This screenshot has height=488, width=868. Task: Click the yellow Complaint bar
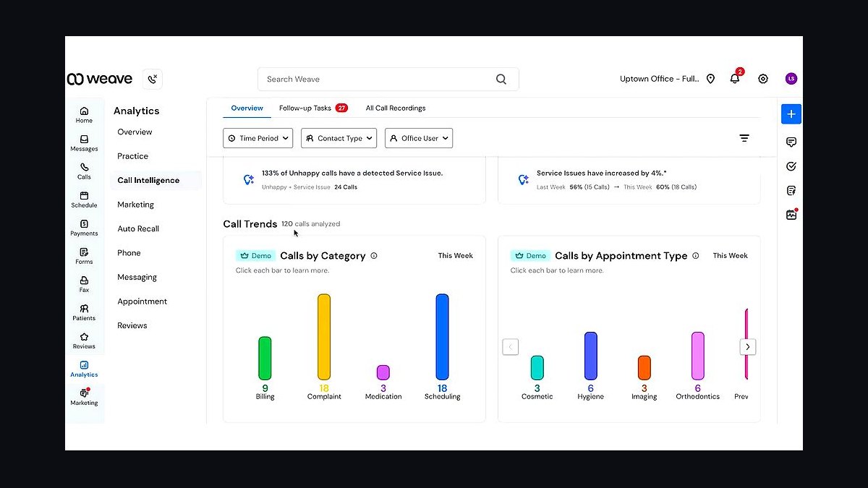click(x=324, y=337)
